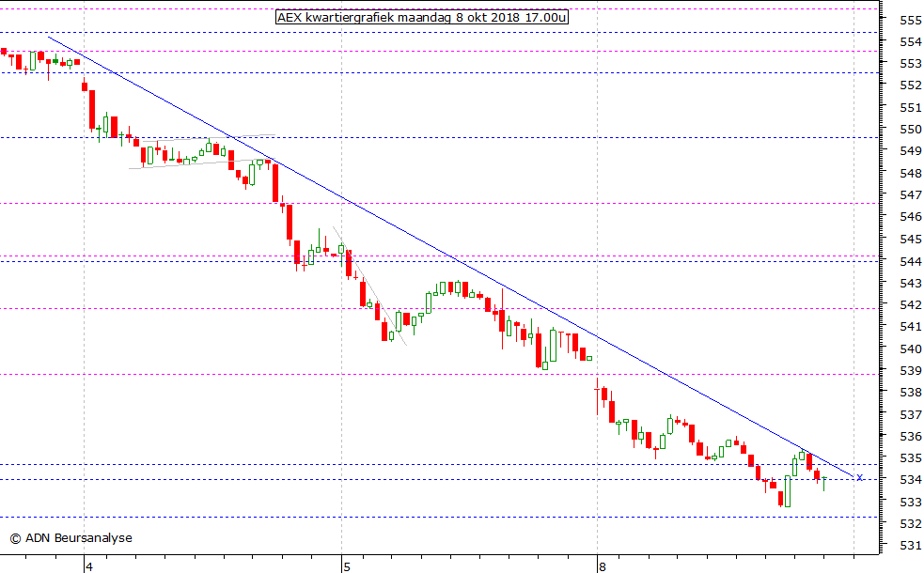Select price label 549 on the axis
Image resolution: width=924 pixels, height=573 pixels.
(911, 151)
